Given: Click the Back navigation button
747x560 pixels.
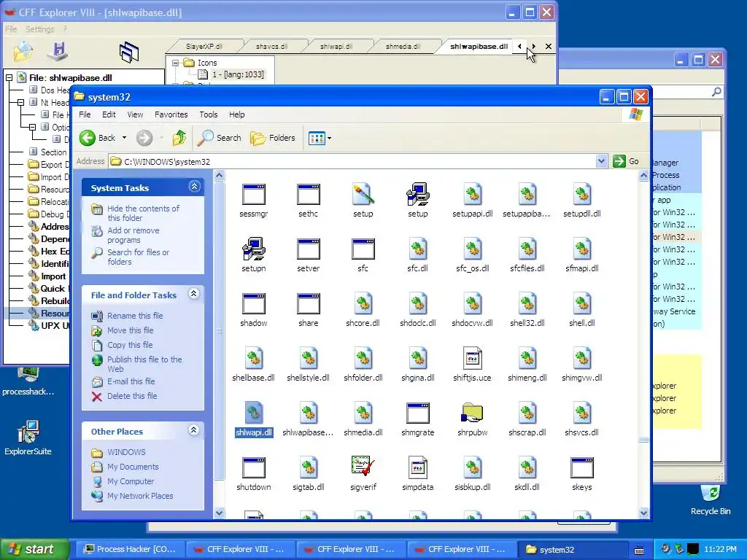Looking at the screenshot, I should tap(98, 138).
